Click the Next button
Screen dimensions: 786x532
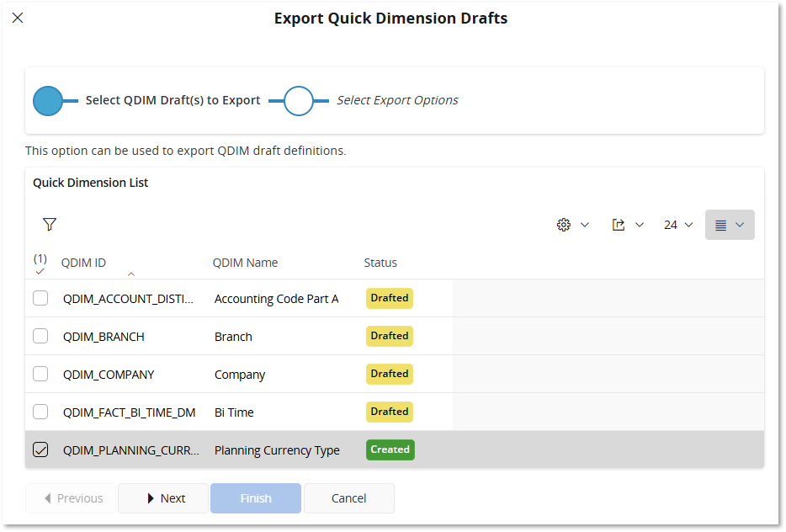pyautogui.click(x=163, y=498)
